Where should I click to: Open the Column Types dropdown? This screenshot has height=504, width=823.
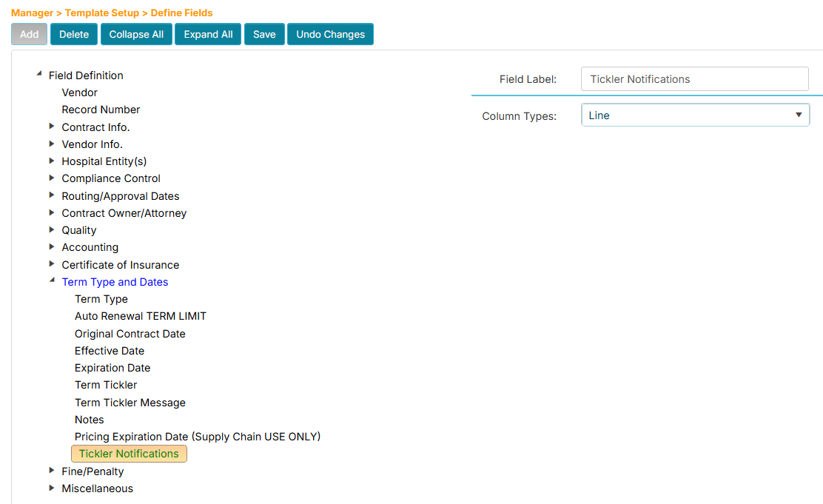click(x=695, y=115)
